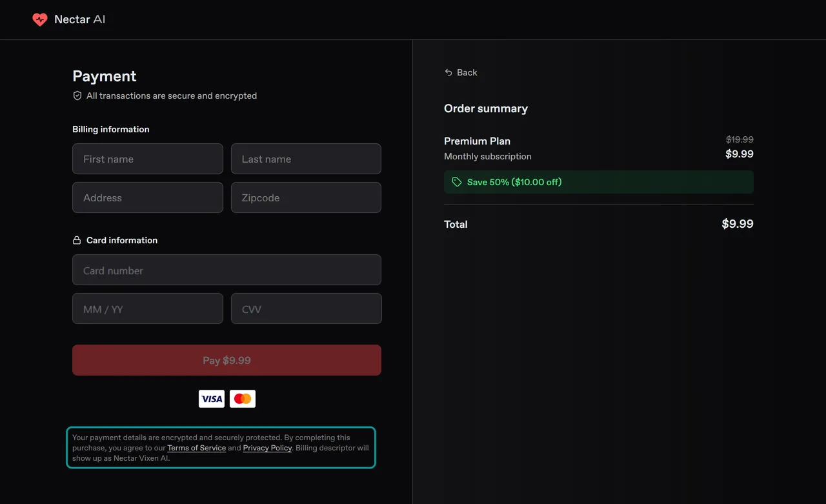826x504 pixels.
Task: Click the Monthly subscription text
Action: [488, 156]
